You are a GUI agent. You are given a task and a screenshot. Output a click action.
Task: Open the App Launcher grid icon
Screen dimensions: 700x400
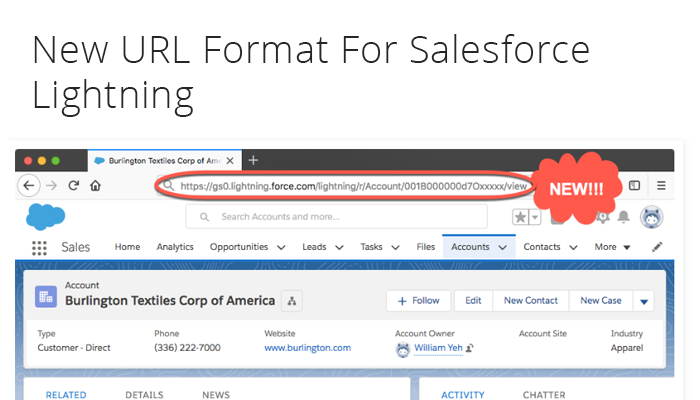point(39,248)
